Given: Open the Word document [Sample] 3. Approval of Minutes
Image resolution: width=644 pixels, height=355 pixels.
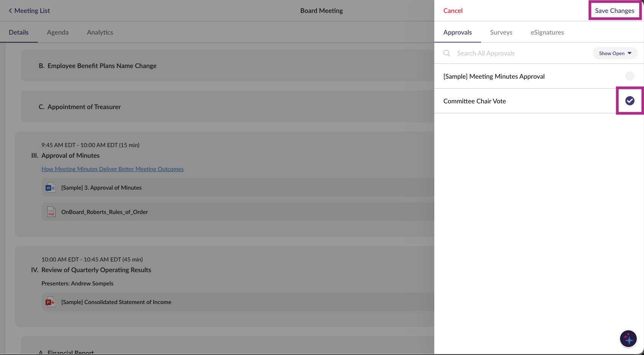Looking at the screenshot, I should (x=101, y=187).
